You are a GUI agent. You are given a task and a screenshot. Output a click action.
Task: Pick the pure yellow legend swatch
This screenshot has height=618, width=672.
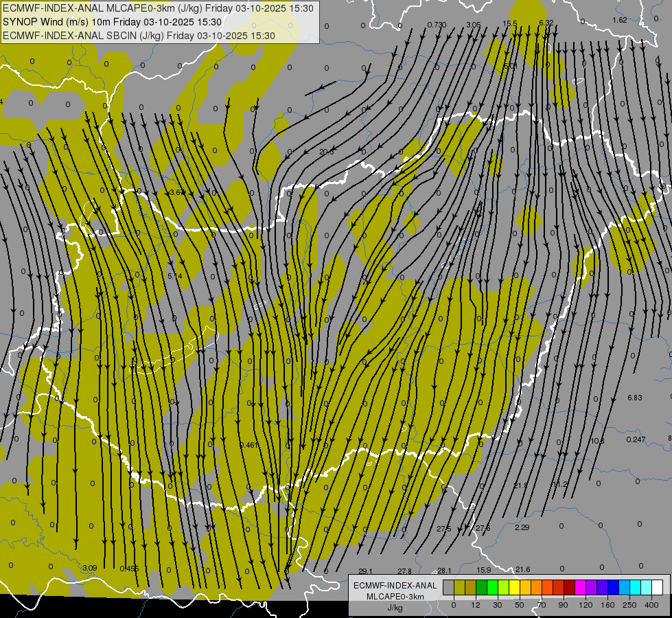pos(515,587)
